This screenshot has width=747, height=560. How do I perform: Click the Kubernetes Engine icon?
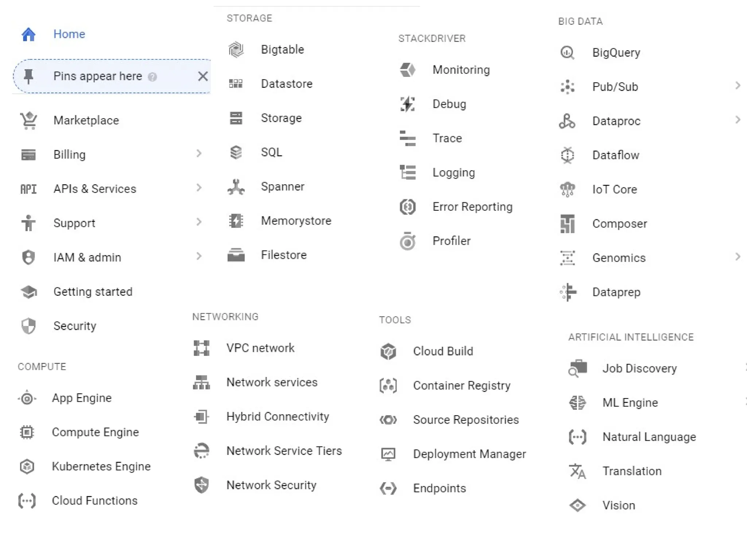(x=27, y=467)
